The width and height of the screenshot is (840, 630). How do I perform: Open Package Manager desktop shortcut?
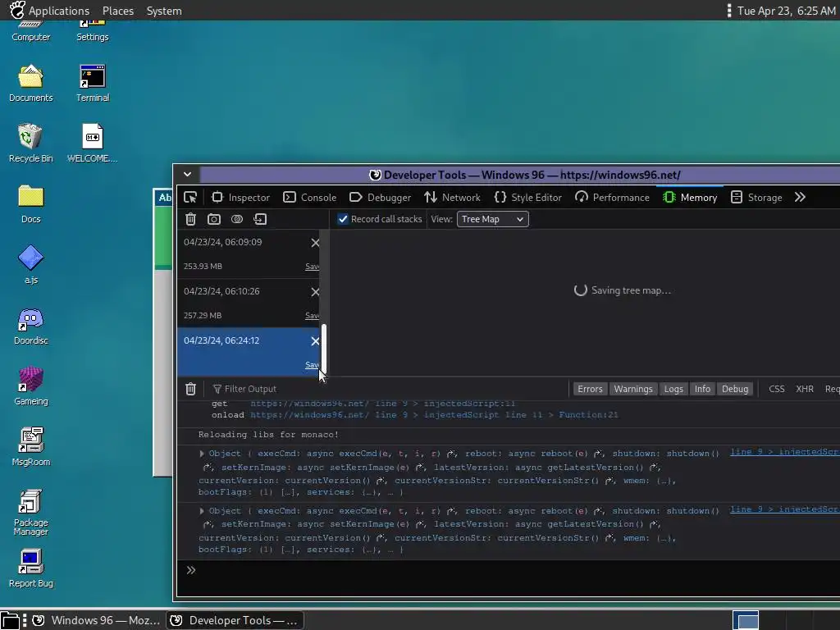pyautogui.click(x=31, y=512)
